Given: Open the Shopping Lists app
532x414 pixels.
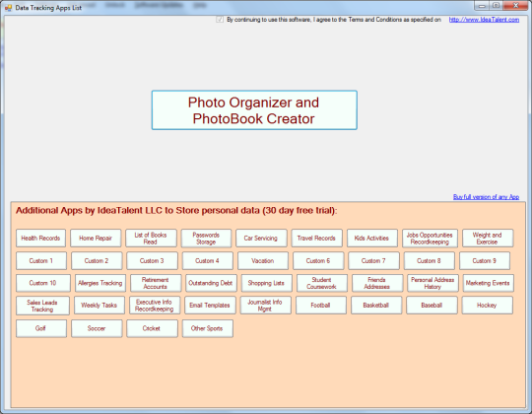Looking at the screenshot, I should (267, 283).
